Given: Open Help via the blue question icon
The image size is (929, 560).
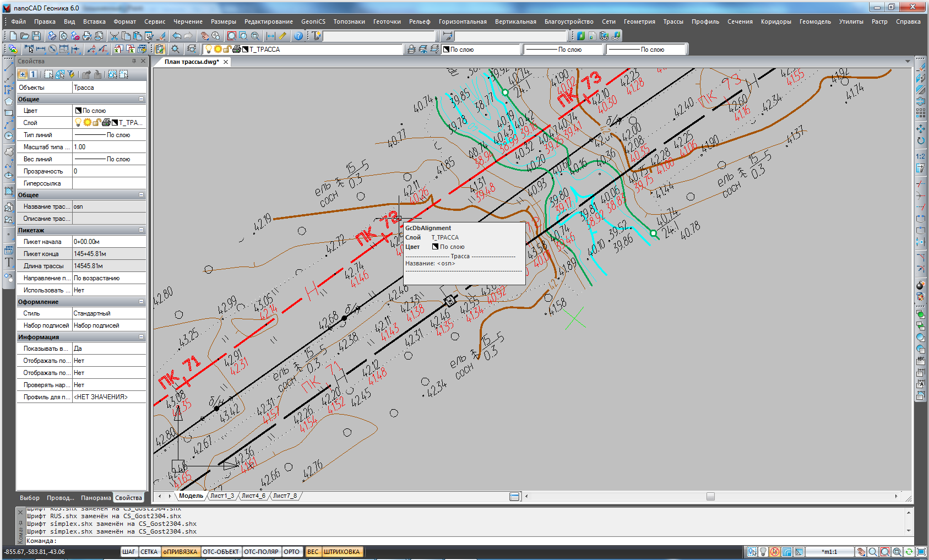Looking at the screenshot, I should [298, 36].
